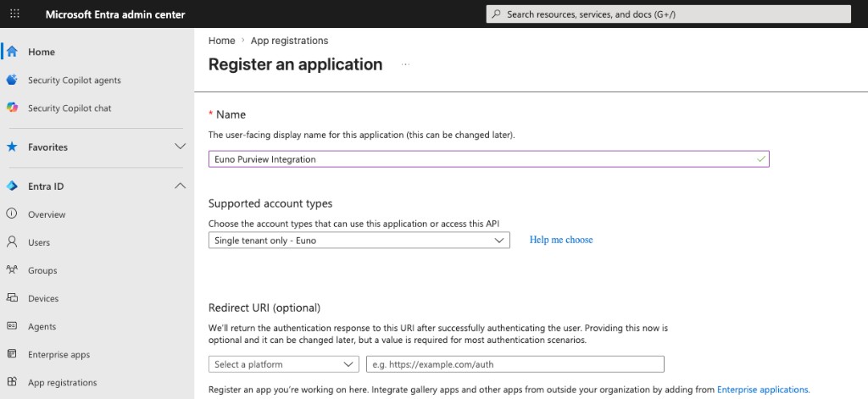The image size is (868, 399).
Task: Click the Favorites star icon
Action: pyautogui.click(x=12, y=147)
